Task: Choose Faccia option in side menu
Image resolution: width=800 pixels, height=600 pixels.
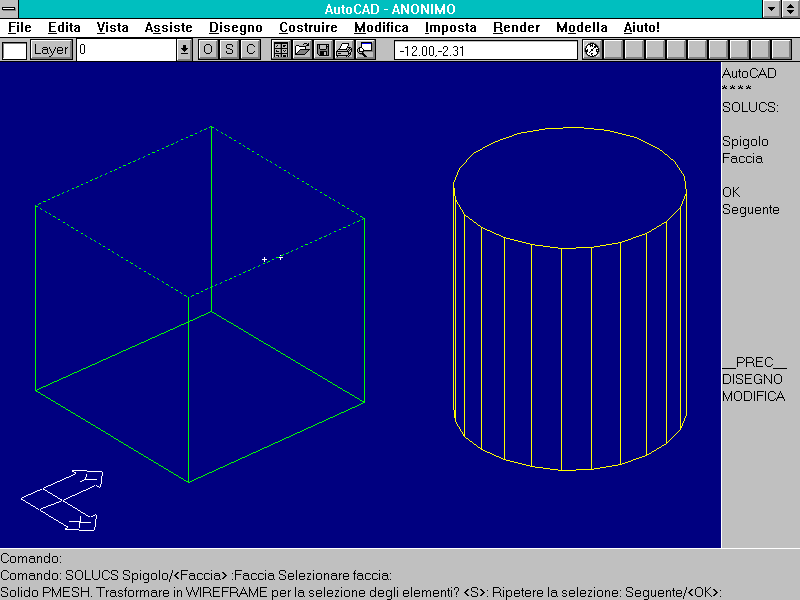Action: [742, 159]
